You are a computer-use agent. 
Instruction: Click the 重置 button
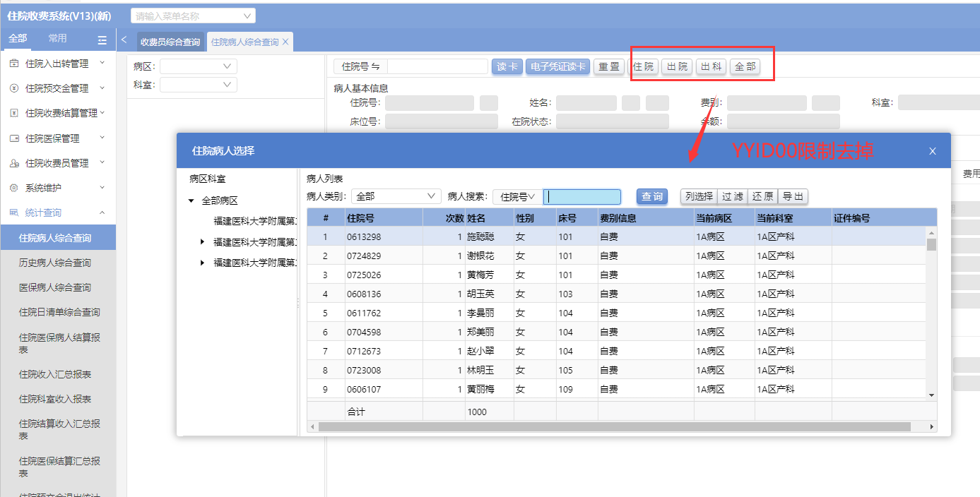[608, 66]
